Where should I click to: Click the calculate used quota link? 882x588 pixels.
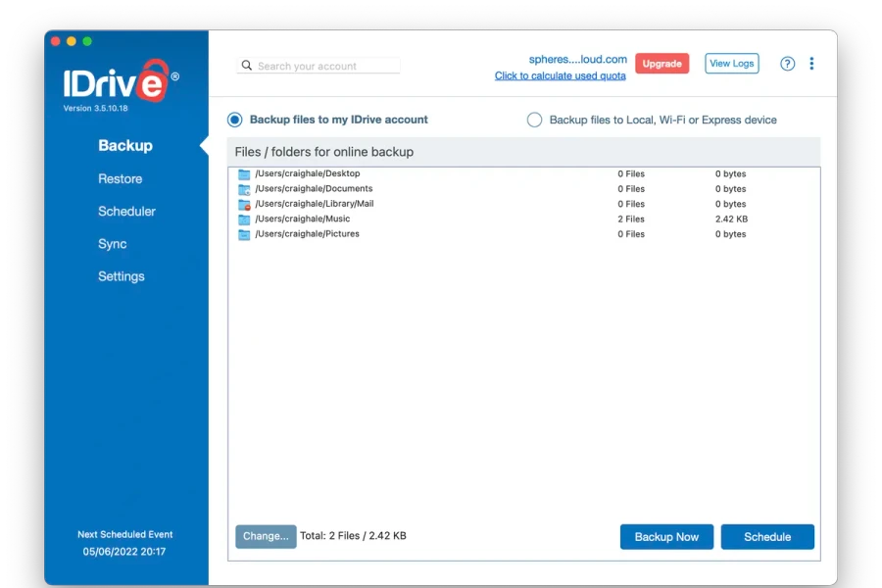[560, 76]
